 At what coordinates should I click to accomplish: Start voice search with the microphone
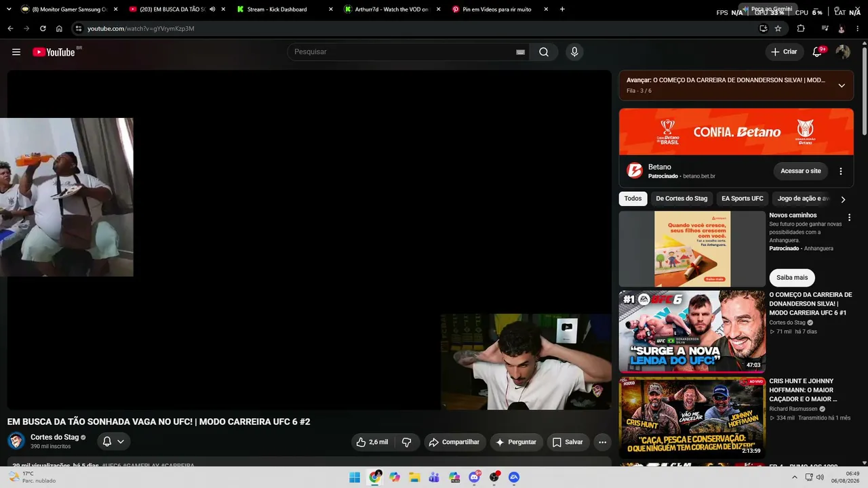[x=574, y=52]
